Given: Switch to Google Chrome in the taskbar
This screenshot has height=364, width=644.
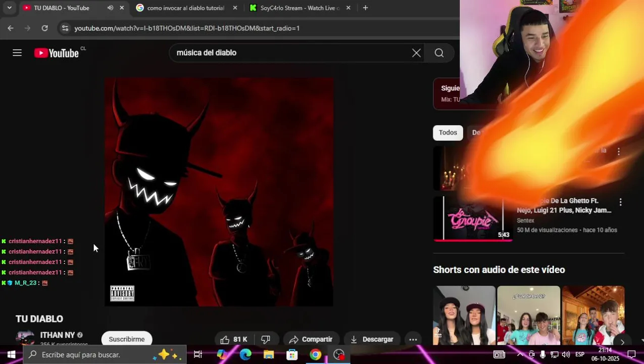Looking at the screenshot, I should click(x=315, y=354).
